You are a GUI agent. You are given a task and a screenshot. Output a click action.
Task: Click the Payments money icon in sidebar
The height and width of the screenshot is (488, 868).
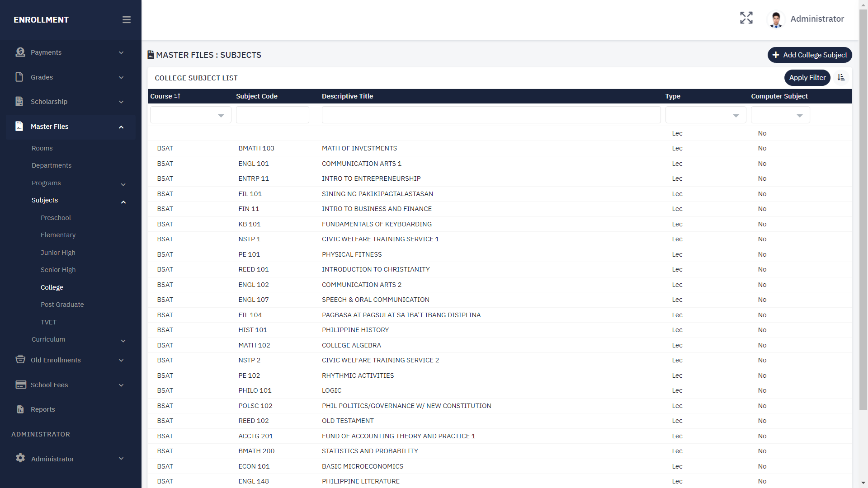point(20,52)
